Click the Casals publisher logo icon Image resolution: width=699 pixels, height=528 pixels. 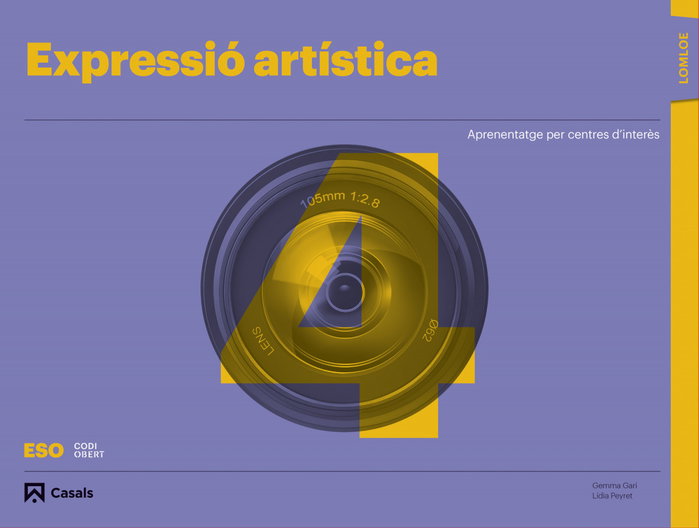(34, 493)
